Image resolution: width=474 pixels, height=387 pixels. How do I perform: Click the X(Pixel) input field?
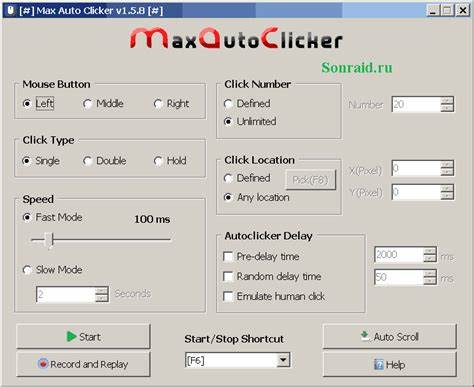[416, 168]
